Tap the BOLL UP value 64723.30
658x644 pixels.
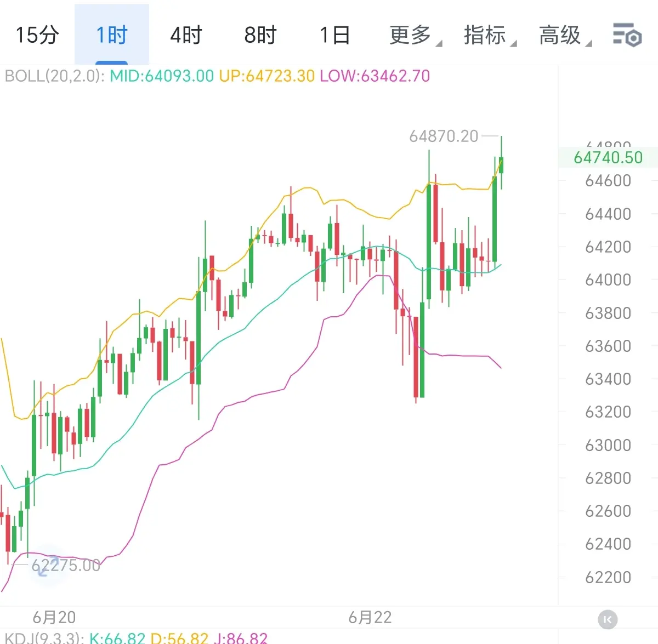tap(267, 76)
